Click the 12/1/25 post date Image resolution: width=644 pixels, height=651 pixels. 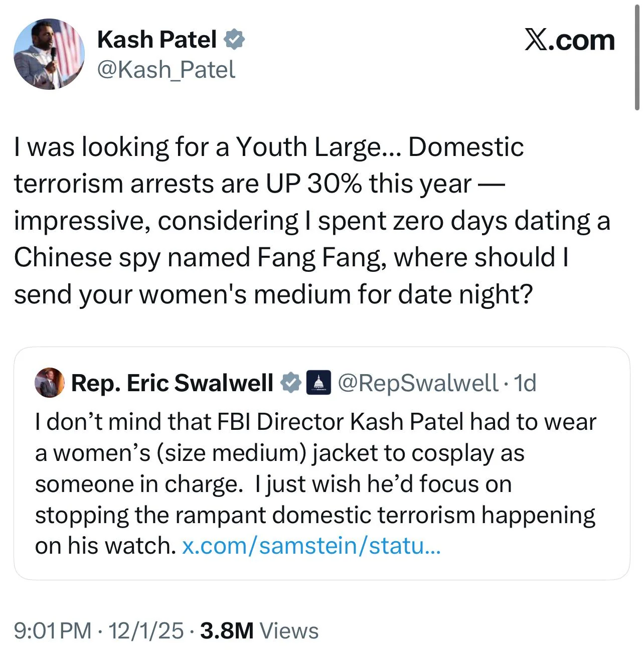tap(146, 630)
